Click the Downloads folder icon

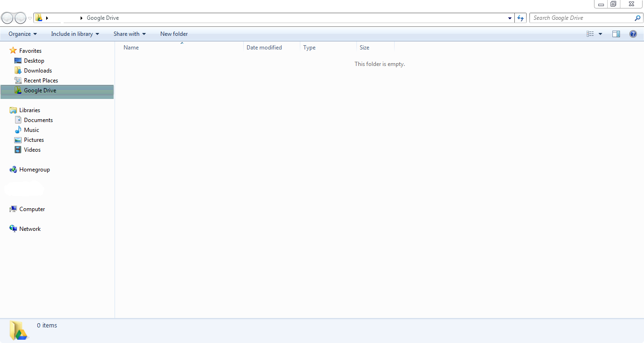click(x=18, y=71)
